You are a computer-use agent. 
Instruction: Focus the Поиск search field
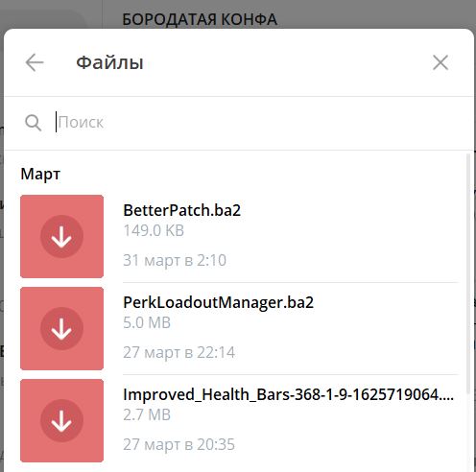tap(256, 123)
